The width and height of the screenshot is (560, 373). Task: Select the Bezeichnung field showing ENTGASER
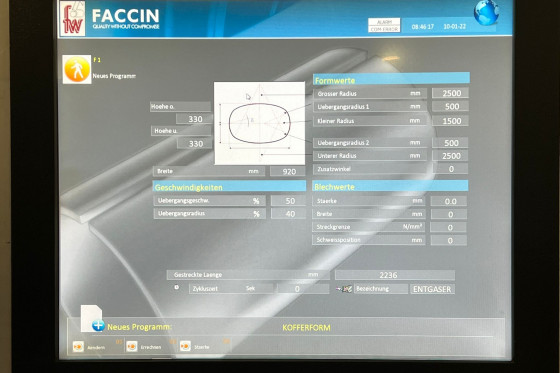432,289
